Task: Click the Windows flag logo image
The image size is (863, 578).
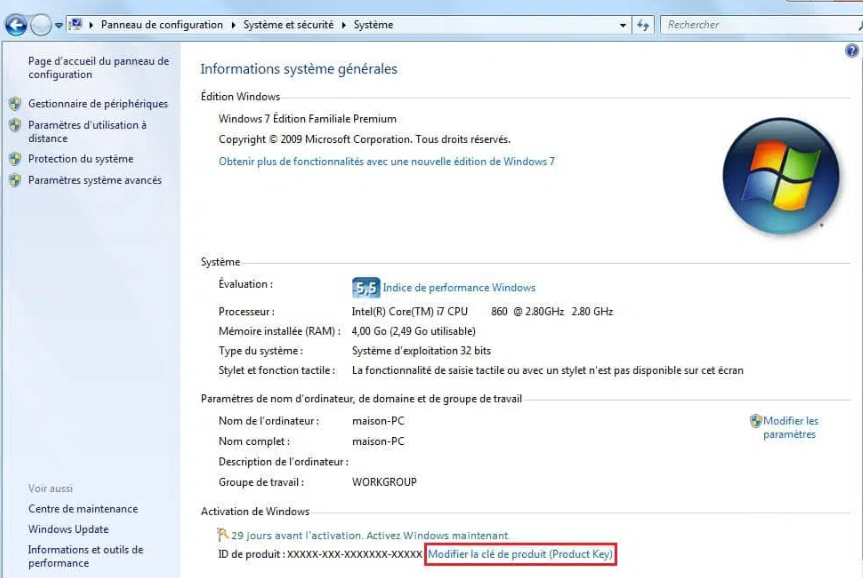Action: (x=781, y=176)
